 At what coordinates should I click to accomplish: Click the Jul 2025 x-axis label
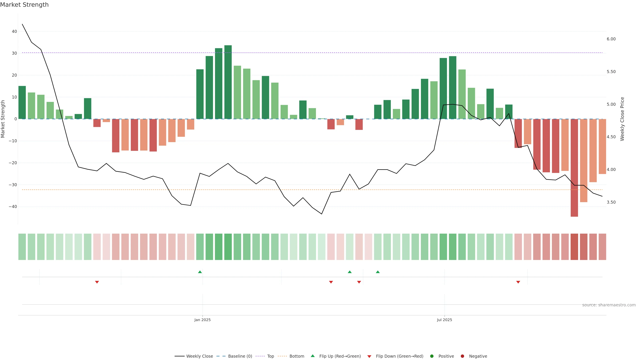[x=444, y=320]
